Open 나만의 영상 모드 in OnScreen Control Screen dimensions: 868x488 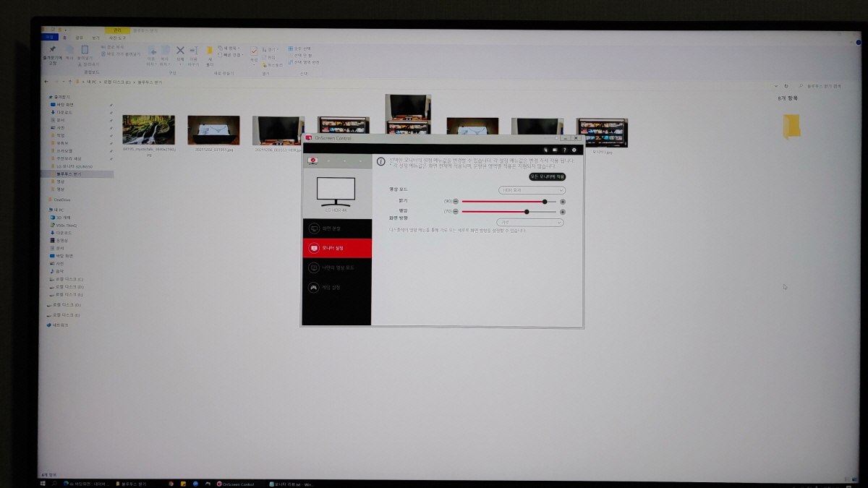tap(336, 267)
